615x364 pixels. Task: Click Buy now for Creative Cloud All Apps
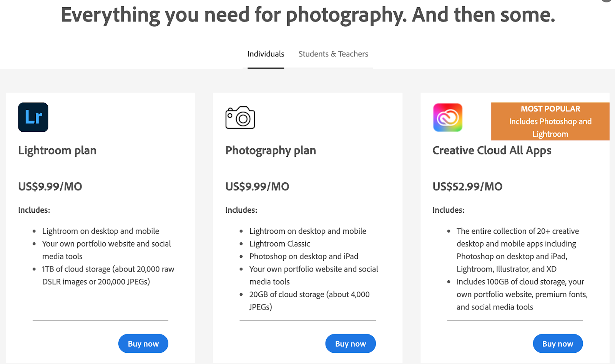point(557,344)
